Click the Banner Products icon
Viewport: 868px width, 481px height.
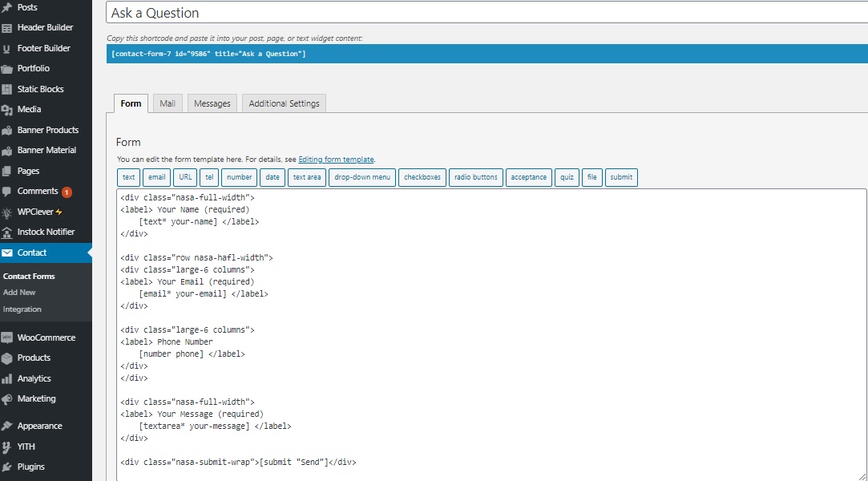pos(6,130)
